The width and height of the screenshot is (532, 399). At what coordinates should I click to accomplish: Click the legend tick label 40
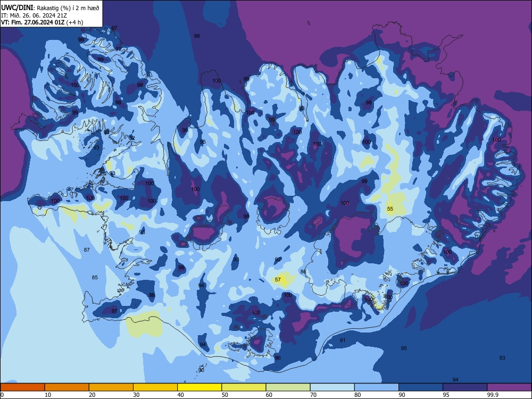point(181,395)
